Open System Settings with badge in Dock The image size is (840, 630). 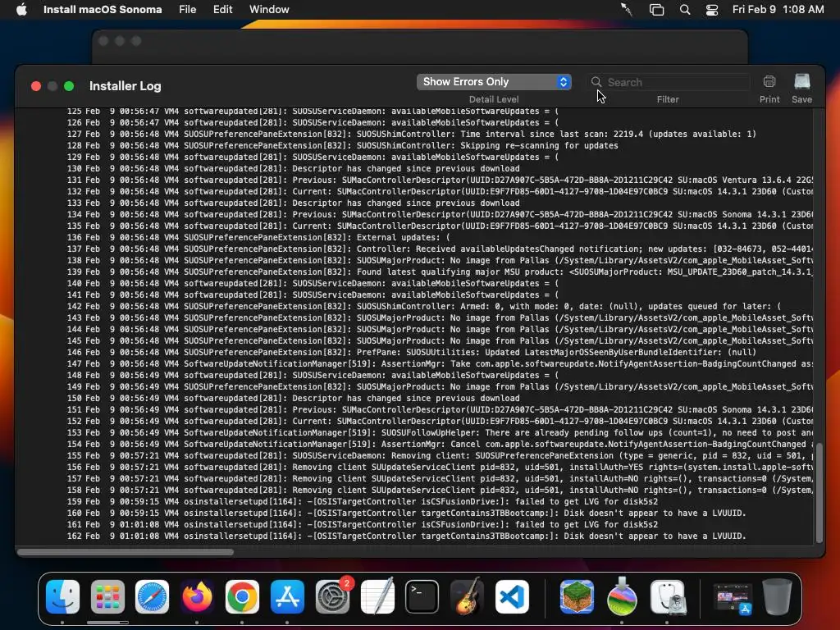pyautogui.click(x=332, y=596)
